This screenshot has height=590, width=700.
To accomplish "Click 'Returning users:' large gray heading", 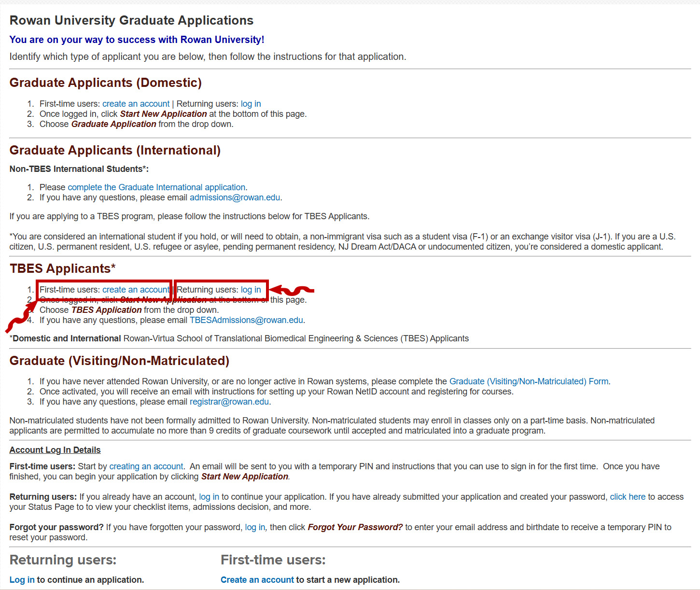I will point(63,560).
